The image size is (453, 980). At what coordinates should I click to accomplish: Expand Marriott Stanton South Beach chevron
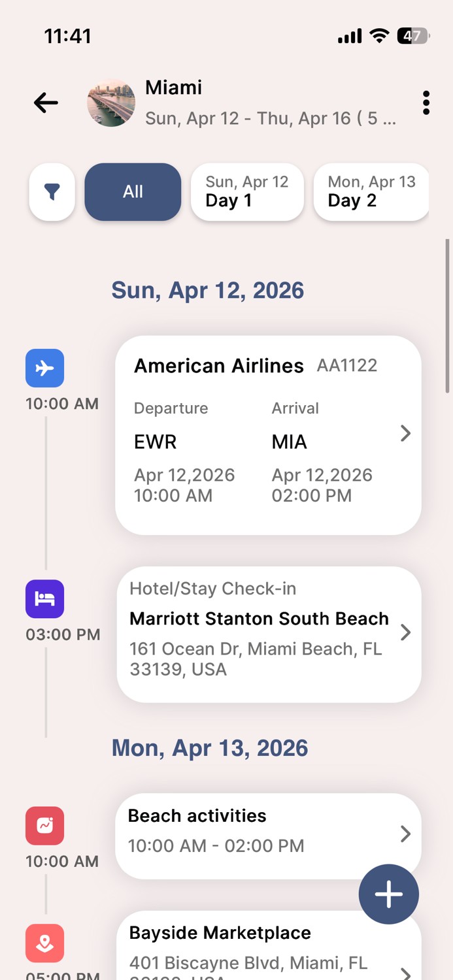[x=405, y=632]
